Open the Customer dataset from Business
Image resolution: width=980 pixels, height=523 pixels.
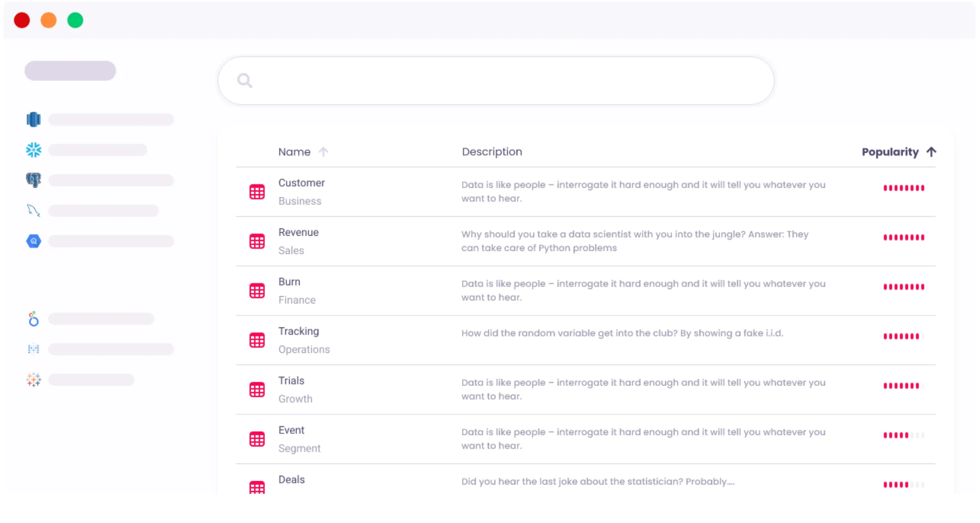(301, 183)
